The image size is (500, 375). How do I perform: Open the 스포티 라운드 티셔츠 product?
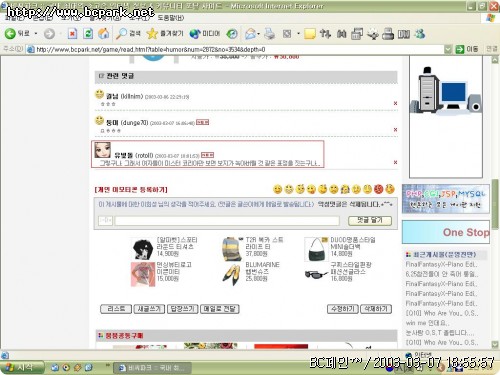click(177, 247)
